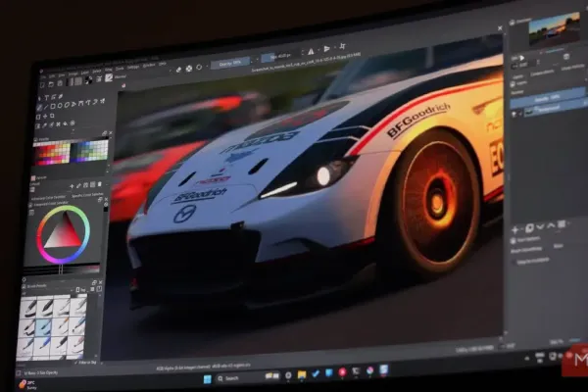
Task: Select the Line tool in toolbox
Action: point(46,107)
